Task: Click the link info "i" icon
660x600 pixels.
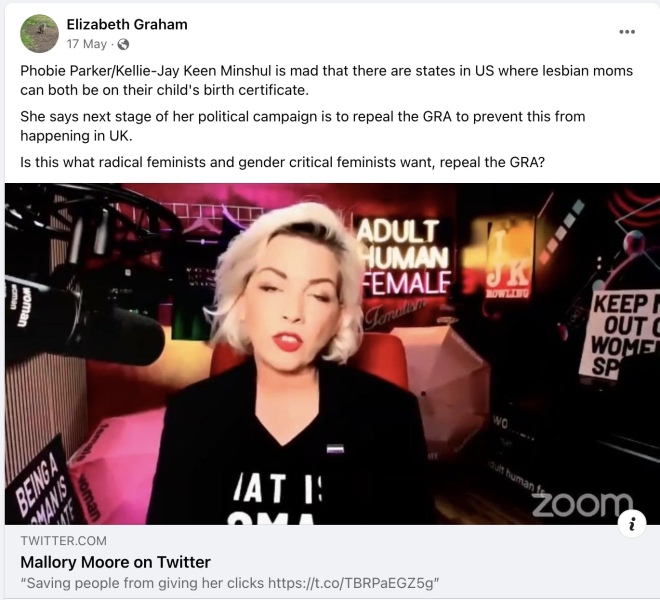Action: coord(631,523)
